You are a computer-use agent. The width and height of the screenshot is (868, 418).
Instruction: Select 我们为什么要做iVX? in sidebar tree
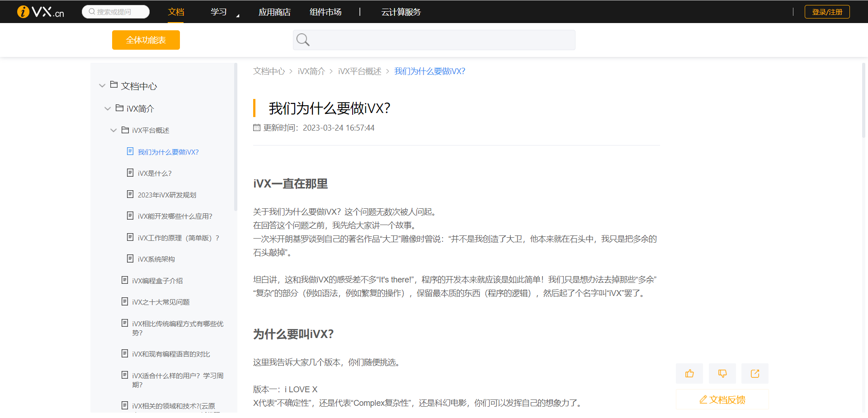pos(168,152)
